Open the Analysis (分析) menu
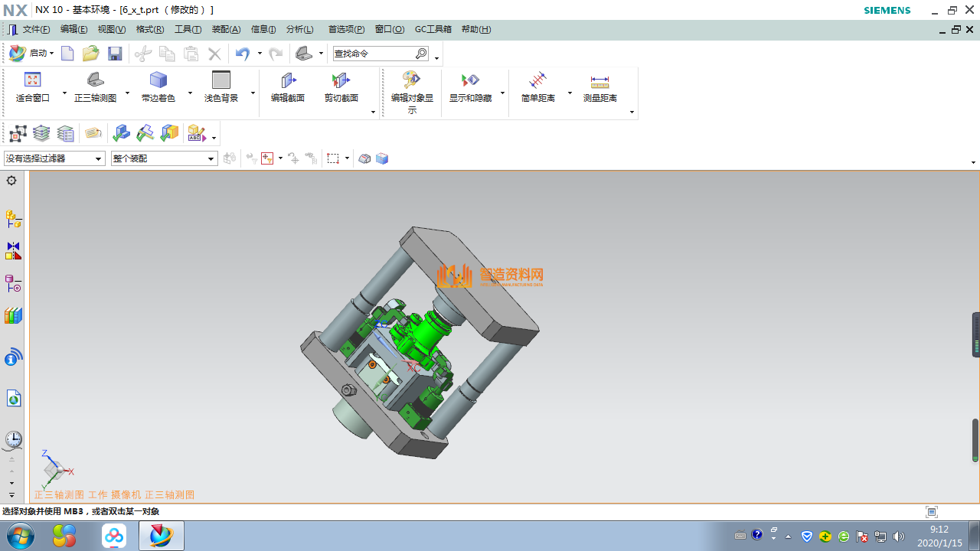Viewport: 980px width, 551px height. pyautogui.click(x=299, y=29)
